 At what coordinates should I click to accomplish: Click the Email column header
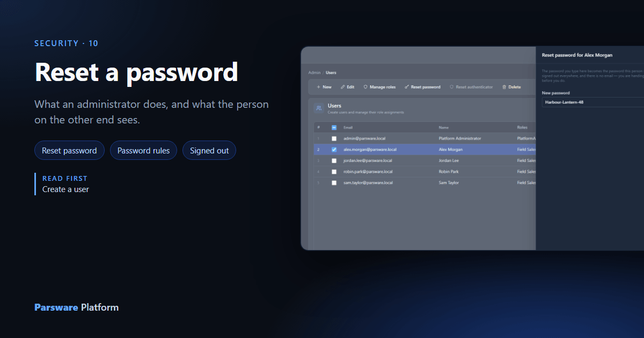[348, 128]
